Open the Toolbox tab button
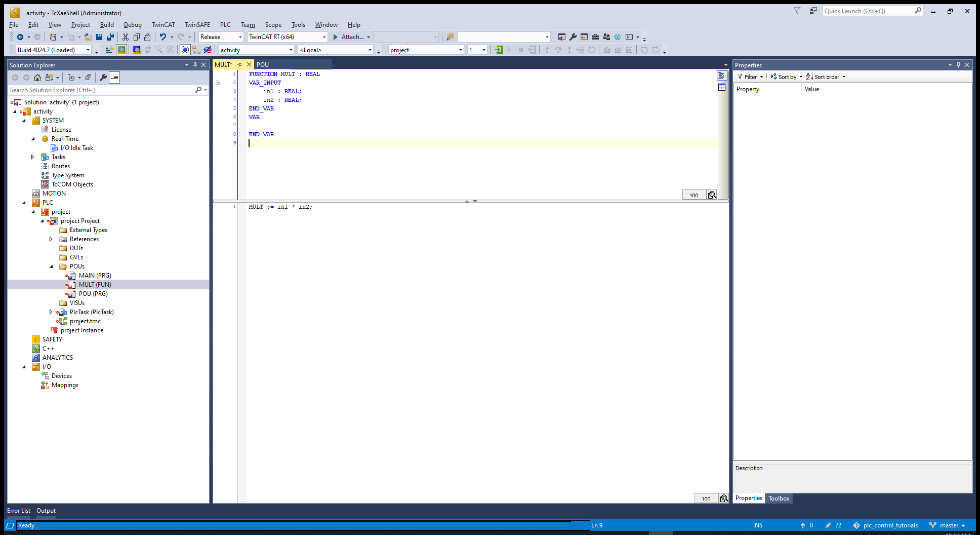The image size is (980, 535). [779, 499]
